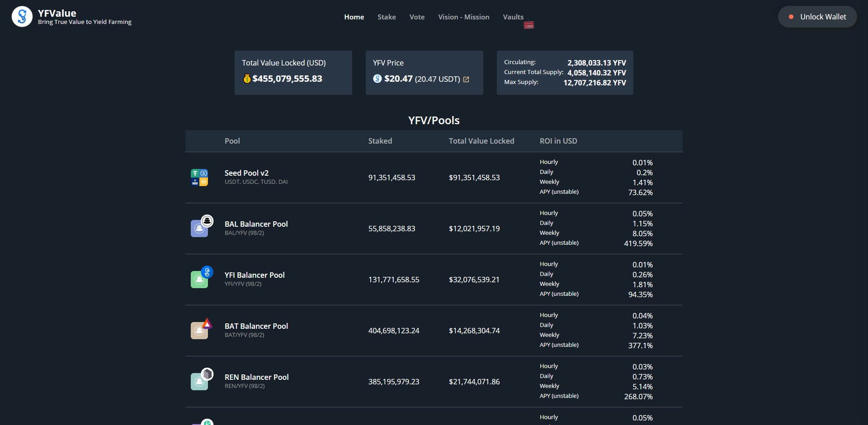This screenshot has width=868, height=425.
Task: Click the YFI Balancer Pool icon
Action: [x=202, y=277]
